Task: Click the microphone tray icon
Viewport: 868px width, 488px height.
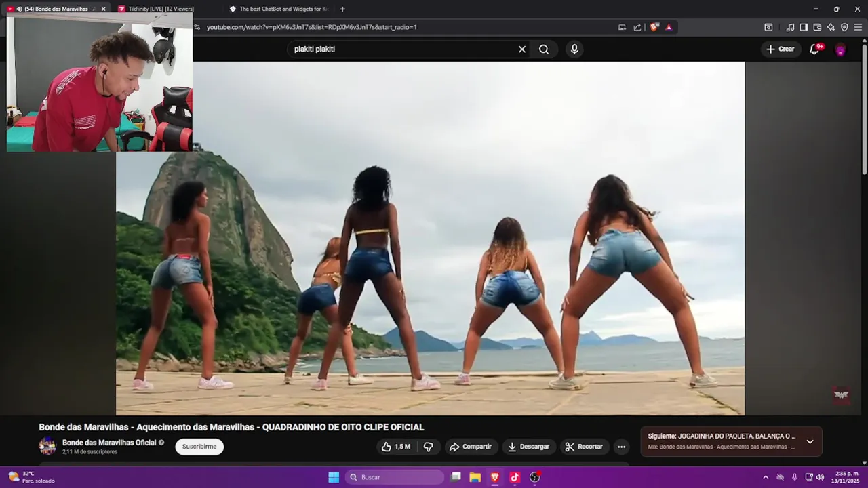Action: coord(795,477)
